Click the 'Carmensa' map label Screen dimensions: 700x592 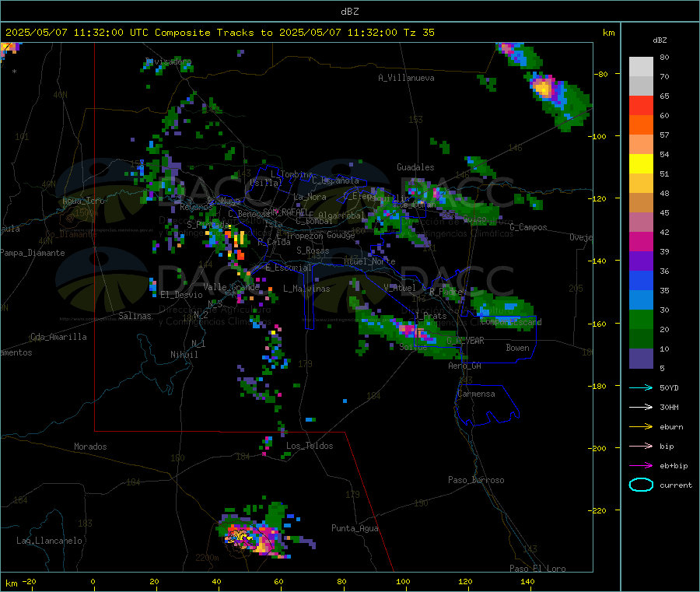(476, 394)
